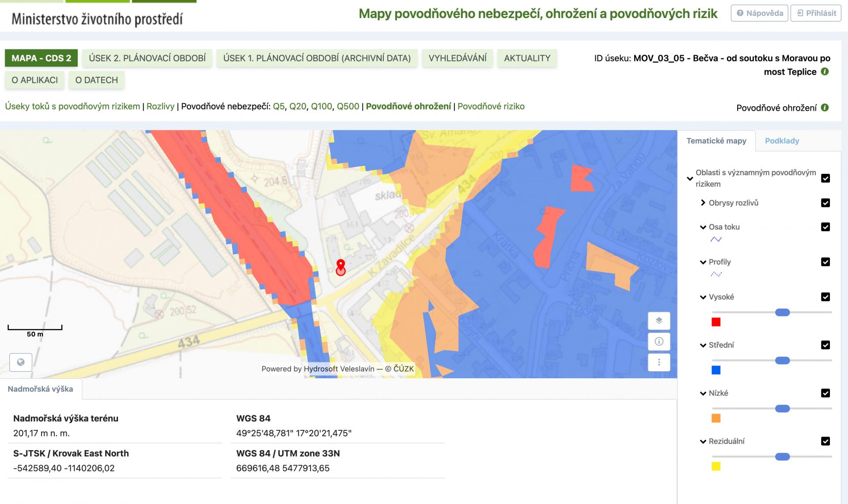Click the info circle button on map
Screen dimensions: 848x504
tap(659, 341)
